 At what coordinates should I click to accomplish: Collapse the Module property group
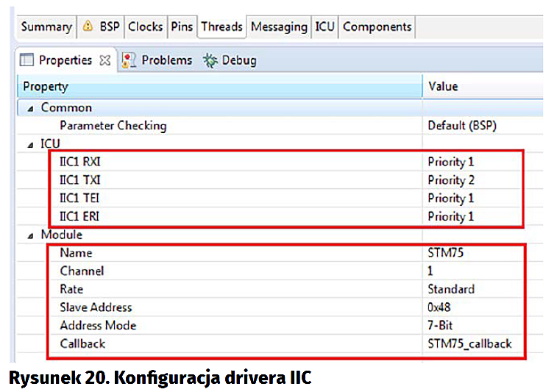tap(30, 235)
